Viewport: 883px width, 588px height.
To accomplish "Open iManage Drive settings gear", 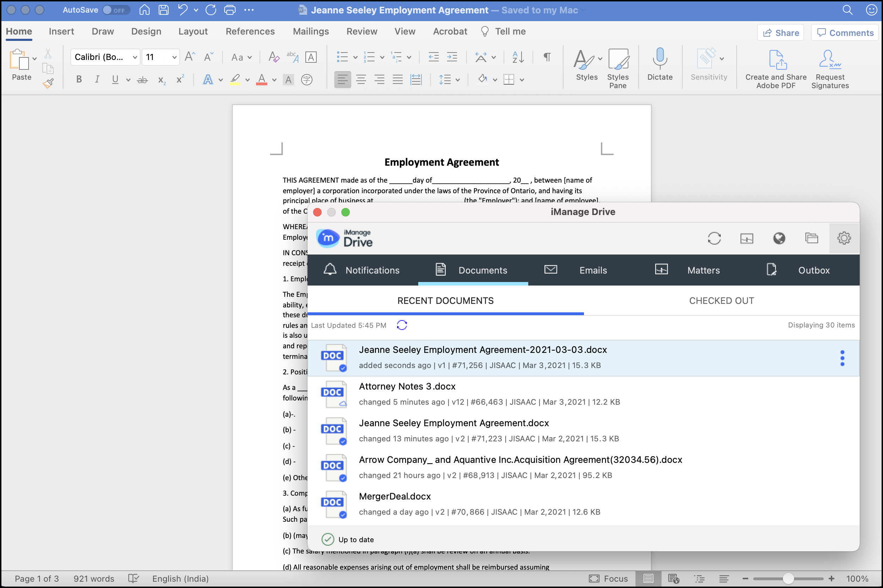I will coord(844,238).
